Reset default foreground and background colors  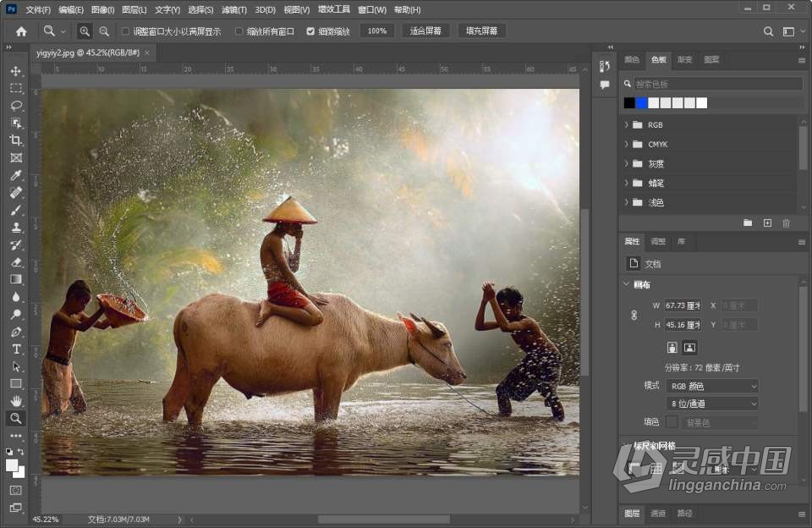click(9, 452)
